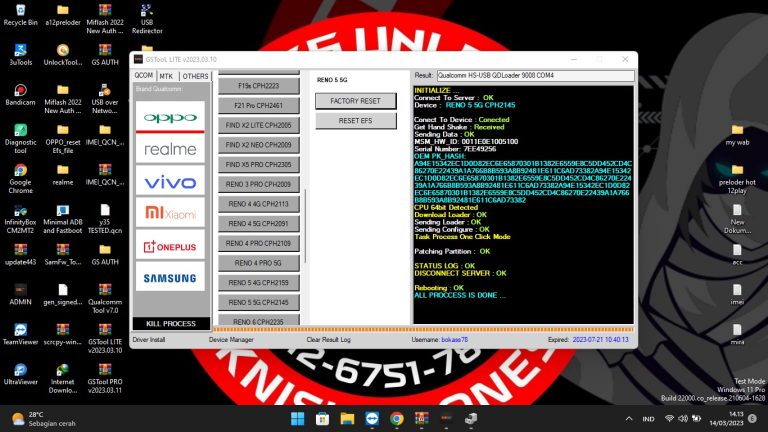Select the OPPO brand logo

[x=170, y=117]
